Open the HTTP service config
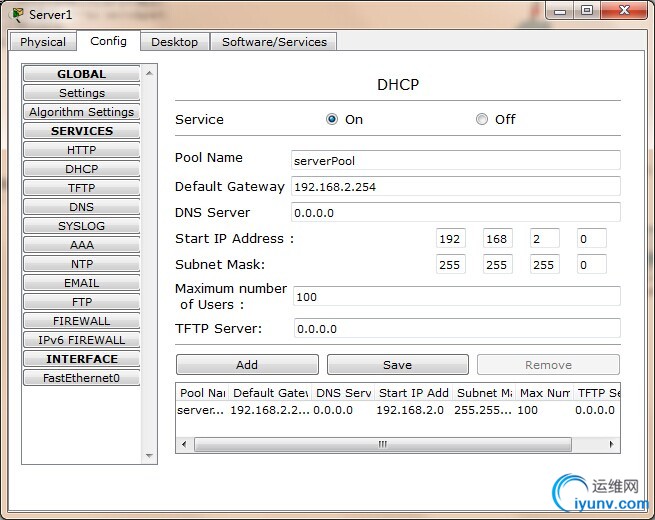This screenshot has height=520, width=655. pyautogui.click(x=81, y=150)
